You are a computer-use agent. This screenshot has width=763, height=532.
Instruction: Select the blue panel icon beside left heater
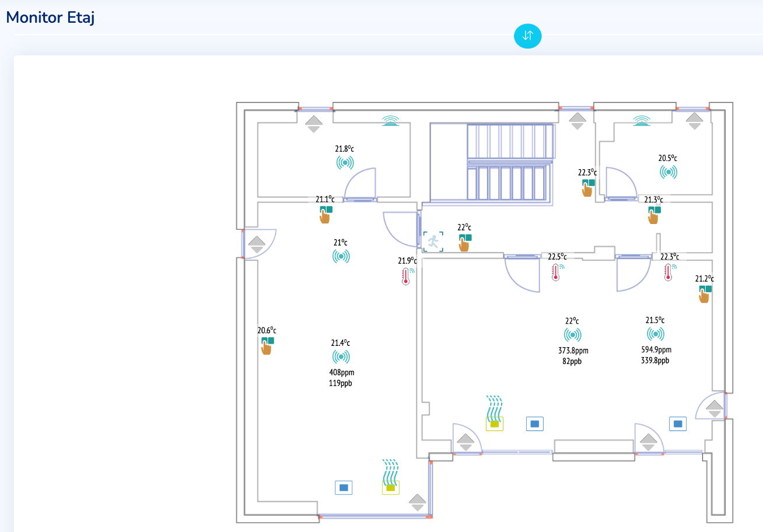coord(344,487)
